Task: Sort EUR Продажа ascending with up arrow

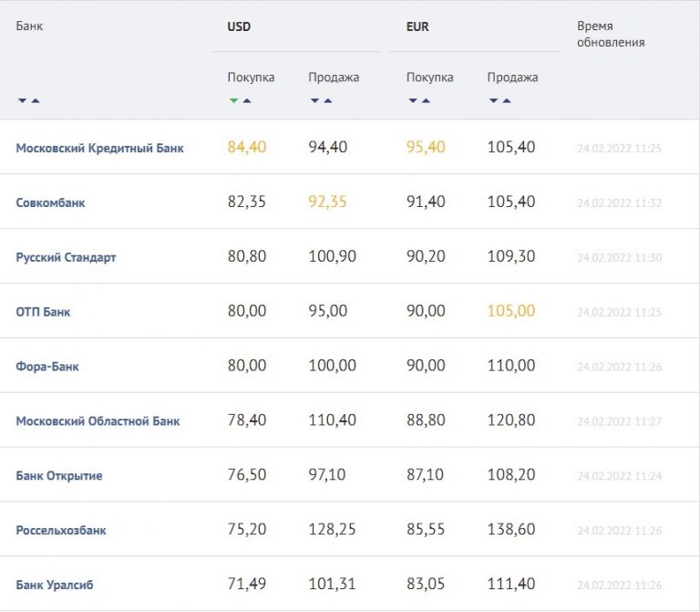Action: point(507,100)
